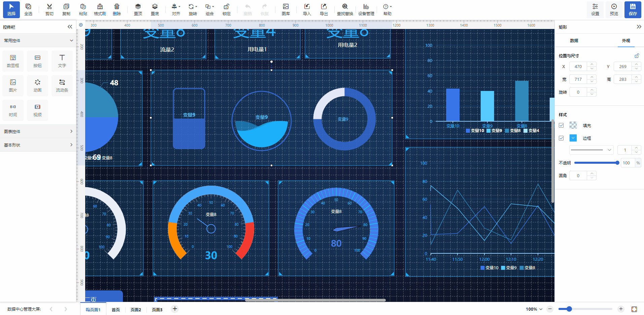
Task: Open the 边框 border color swatch
Action: [573, 138]
